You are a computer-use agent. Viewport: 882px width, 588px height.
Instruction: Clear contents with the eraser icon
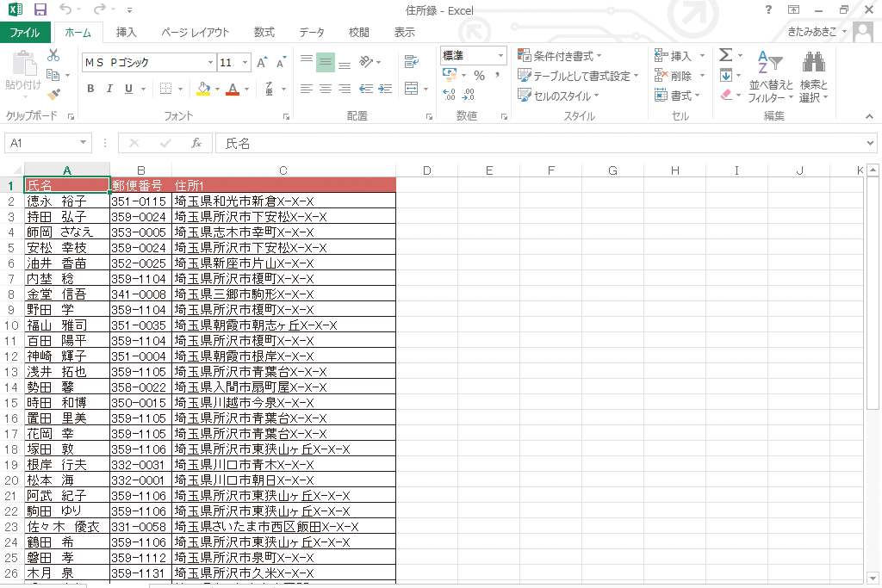[x=726, y=95]
